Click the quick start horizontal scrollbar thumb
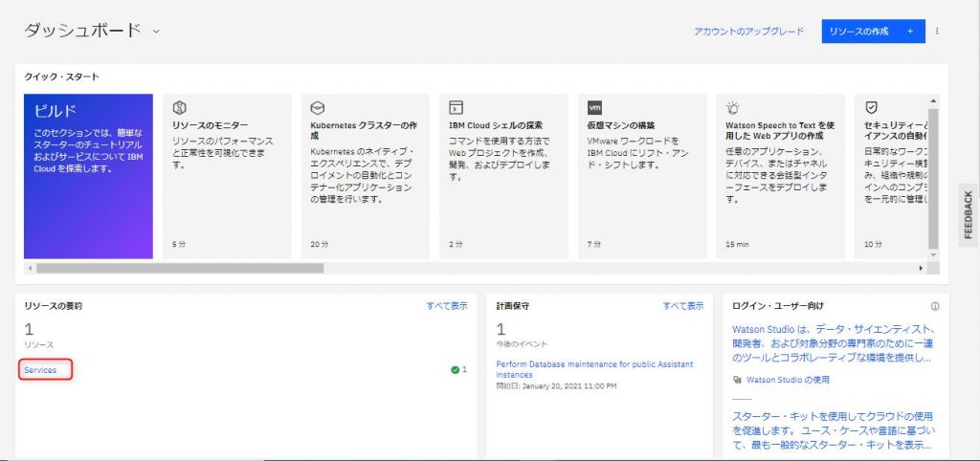 point(180,268)
